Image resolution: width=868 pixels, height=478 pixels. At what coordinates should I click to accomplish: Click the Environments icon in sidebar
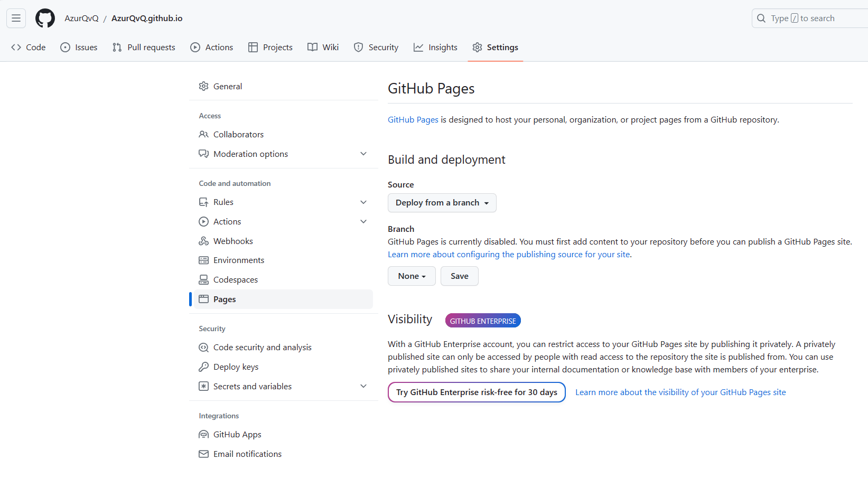pos(203,260)
